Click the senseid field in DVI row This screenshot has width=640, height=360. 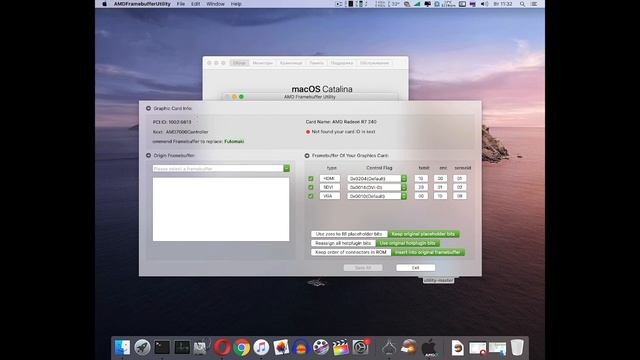tap(460, 187)
